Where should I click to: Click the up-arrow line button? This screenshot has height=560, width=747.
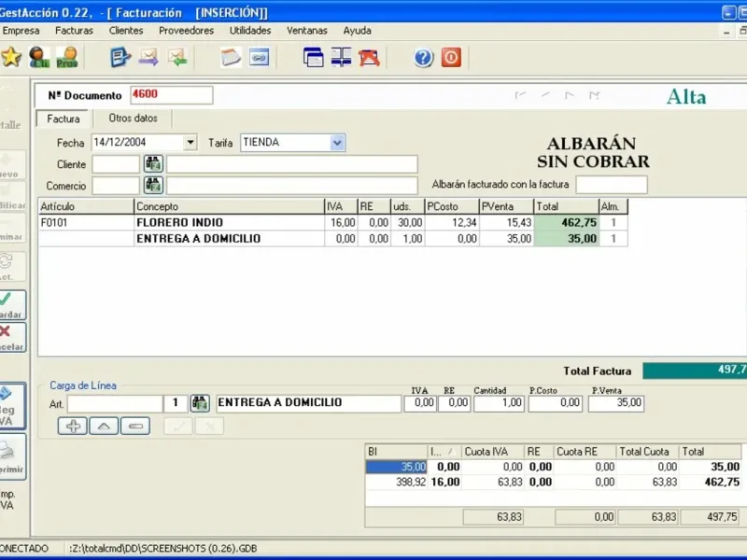pyautogui.click(x=104, y=426)
